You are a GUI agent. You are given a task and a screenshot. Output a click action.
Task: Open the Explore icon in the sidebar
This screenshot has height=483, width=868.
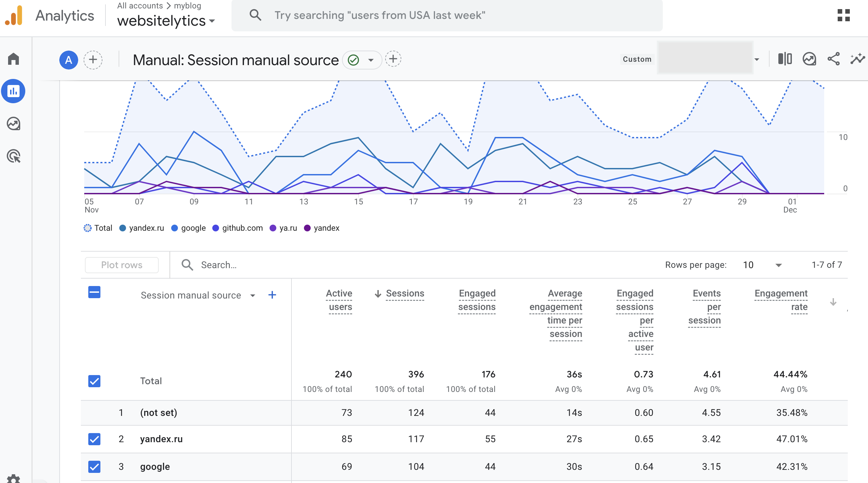coord(13,124)
